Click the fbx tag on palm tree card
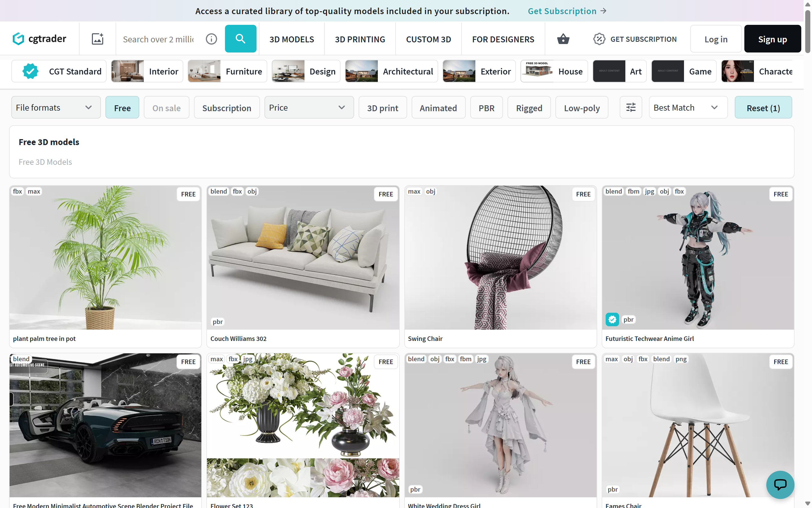 [x=17, y=191]
